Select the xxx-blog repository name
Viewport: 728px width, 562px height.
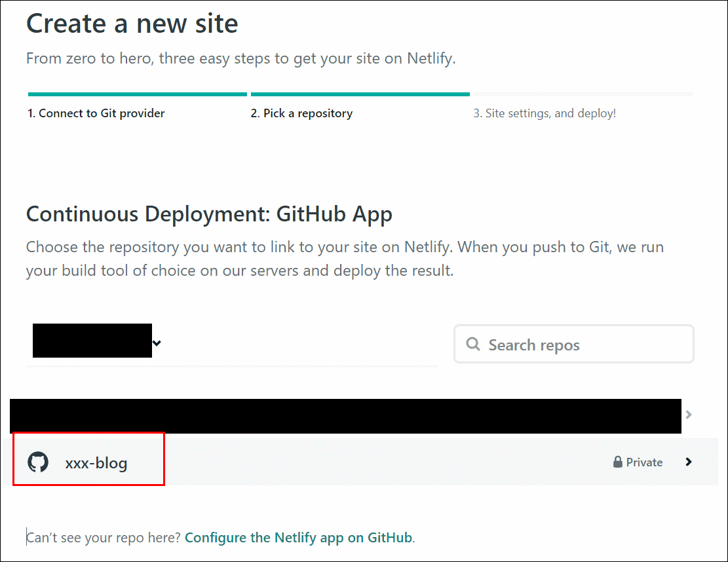point(96,463)
